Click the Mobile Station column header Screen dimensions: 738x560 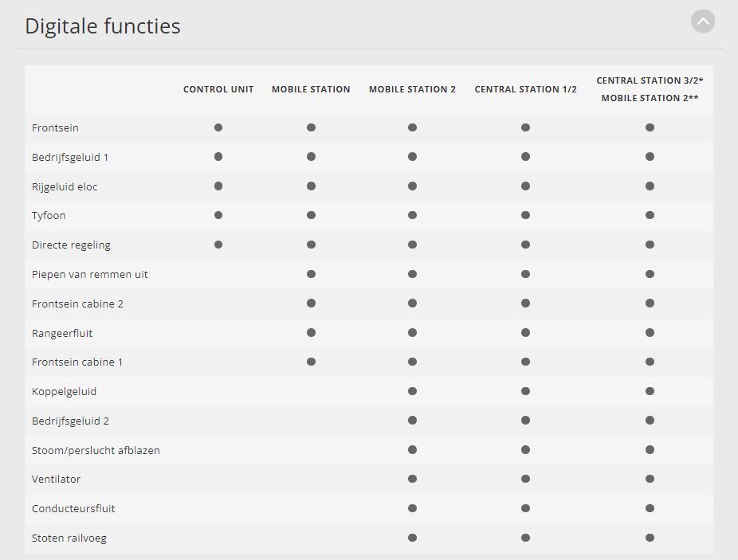[311, 89]
